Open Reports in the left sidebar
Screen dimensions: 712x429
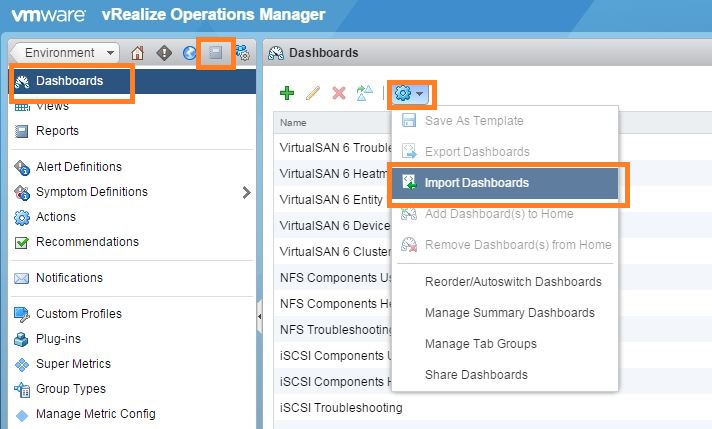pyautogui.click(x=57, y=131)
